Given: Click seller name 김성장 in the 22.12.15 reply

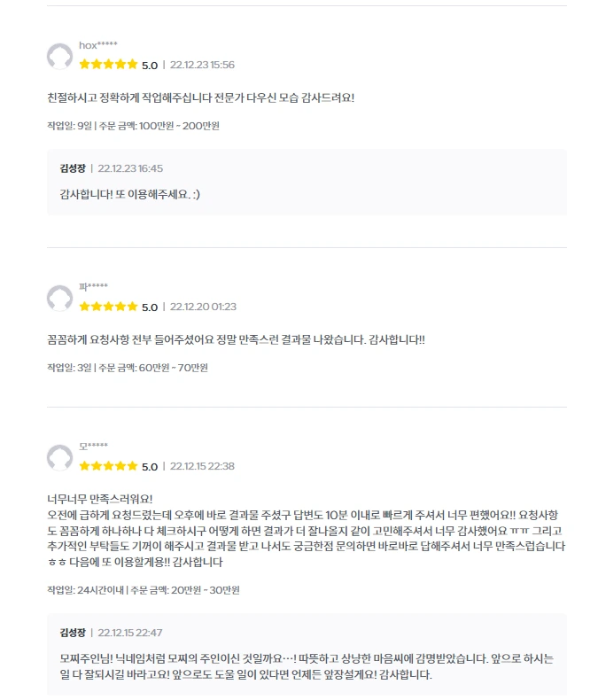Looking at the screenshot, I should (x=73, y=633).
